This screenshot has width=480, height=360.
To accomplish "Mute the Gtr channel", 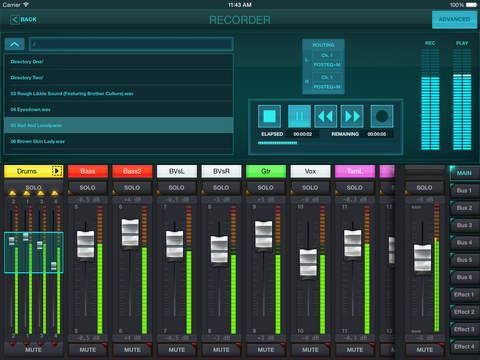I will click(265, 350).
